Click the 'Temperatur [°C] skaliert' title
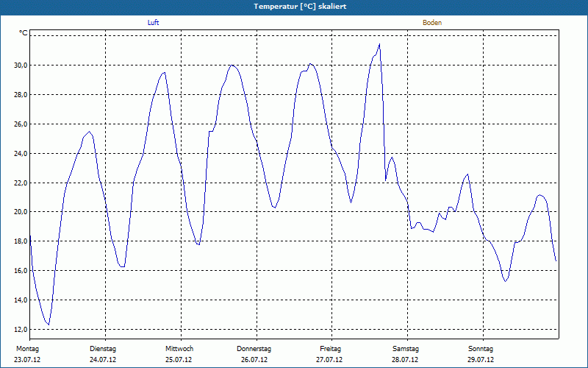Viewport: 588px width, 368px height. point(300,7)
